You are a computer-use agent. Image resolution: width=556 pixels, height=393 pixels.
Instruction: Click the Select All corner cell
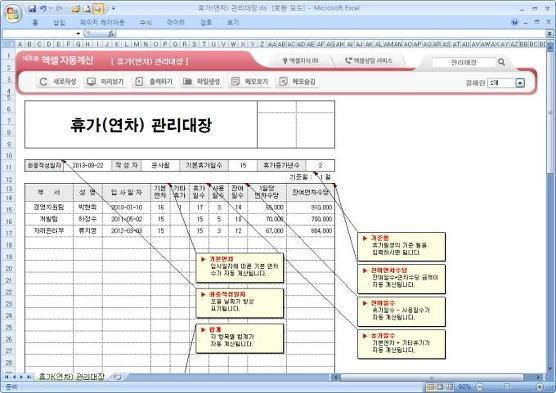click(x=8, y=44)
